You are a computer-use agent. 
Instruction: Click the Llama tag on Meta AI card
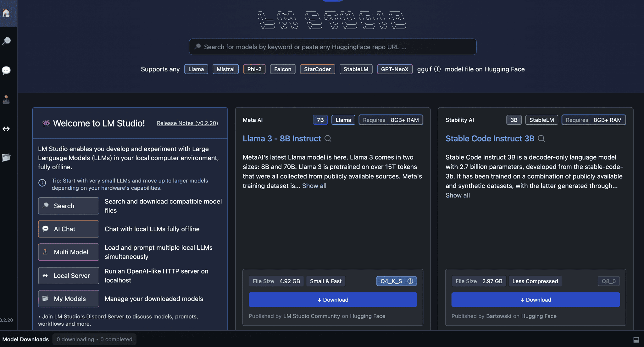343,120
